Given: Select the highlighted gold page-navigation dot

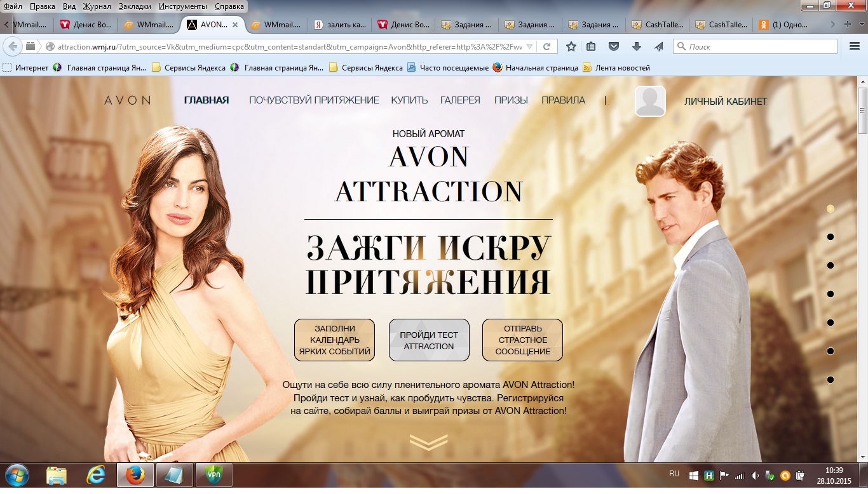Looking at the screenshot, I should point(830,208).
